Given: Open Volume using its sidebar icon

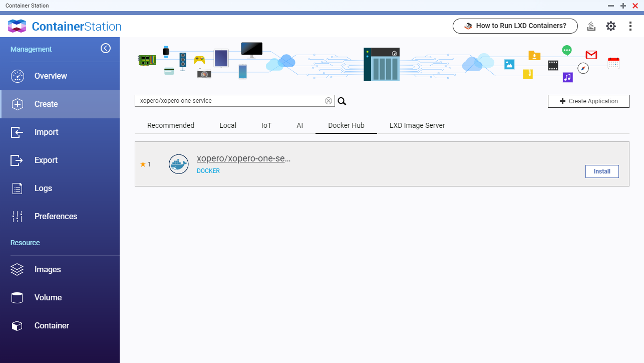Looking at the screenshot, I should click(17, 297).
